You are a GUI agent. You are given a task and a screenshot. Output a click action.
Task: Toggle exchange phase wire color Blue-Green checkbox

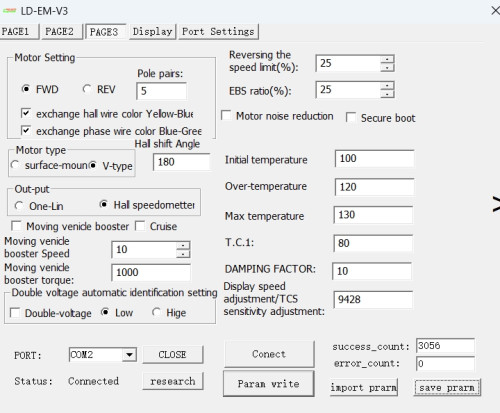coord(26,130)
